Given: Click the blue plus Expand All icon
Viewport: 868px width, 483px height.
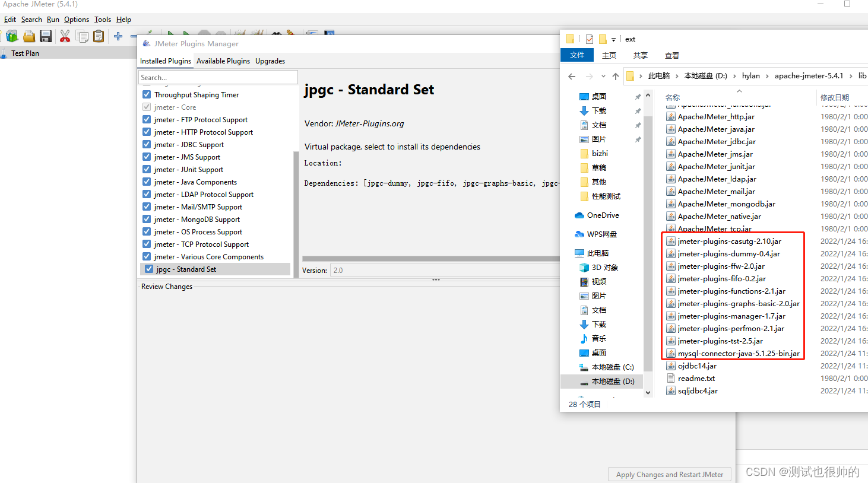Looking at the screenshot, I should pos(118,36).
